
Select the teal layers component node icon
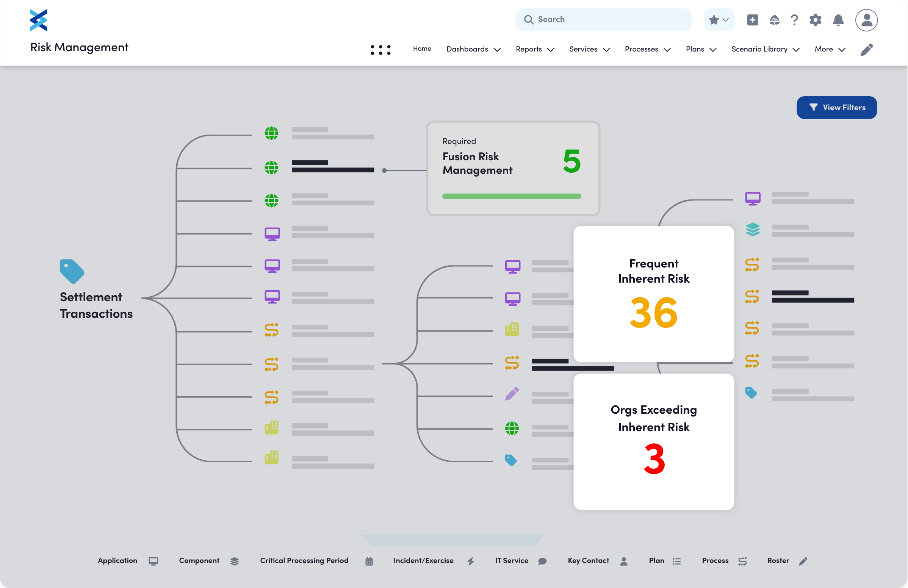(752, 230)
